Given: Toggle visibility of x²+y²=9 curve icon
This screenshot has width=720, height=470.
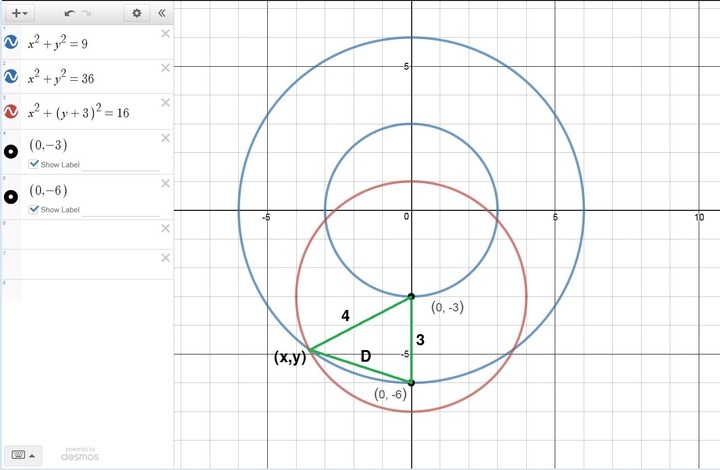Looking at the screenshot, I should [11, 42].
